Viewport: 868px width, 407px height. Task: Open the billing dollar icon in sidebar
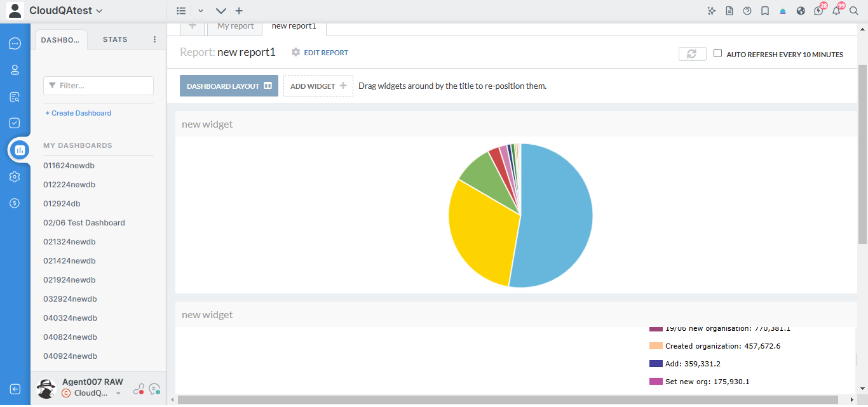click(15, 203)
